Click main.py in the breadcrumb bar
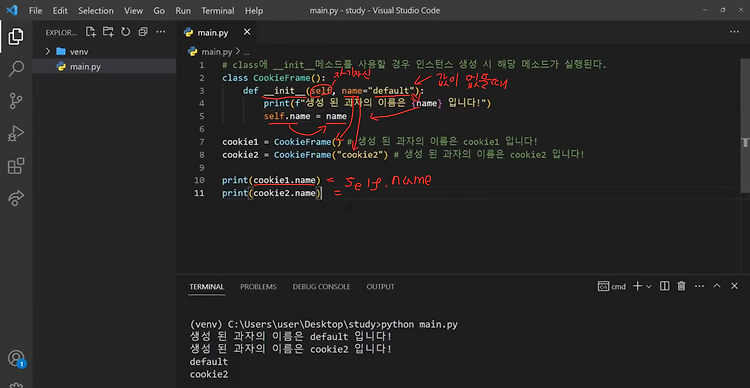 click(x=216, y=52)
